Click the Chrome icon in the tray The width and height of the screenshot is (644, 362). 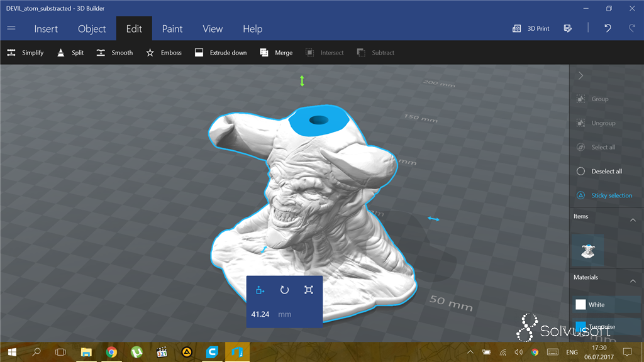[x=535, y=352]
